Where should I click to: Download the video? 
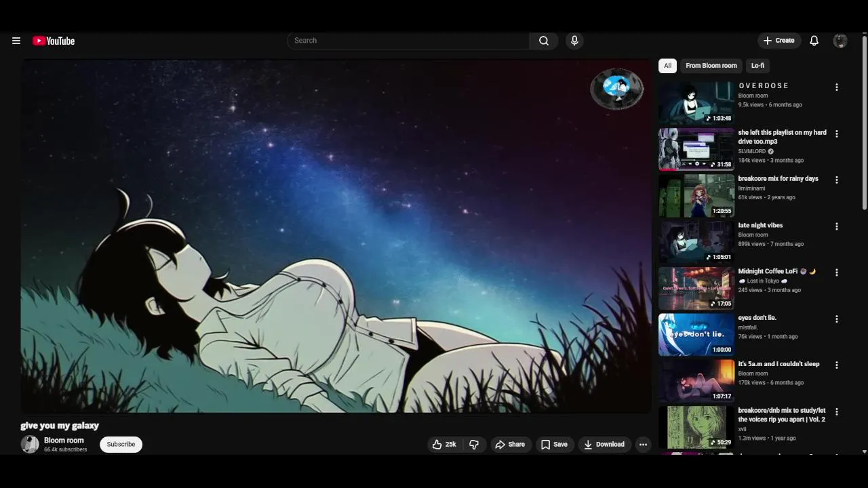604,445
